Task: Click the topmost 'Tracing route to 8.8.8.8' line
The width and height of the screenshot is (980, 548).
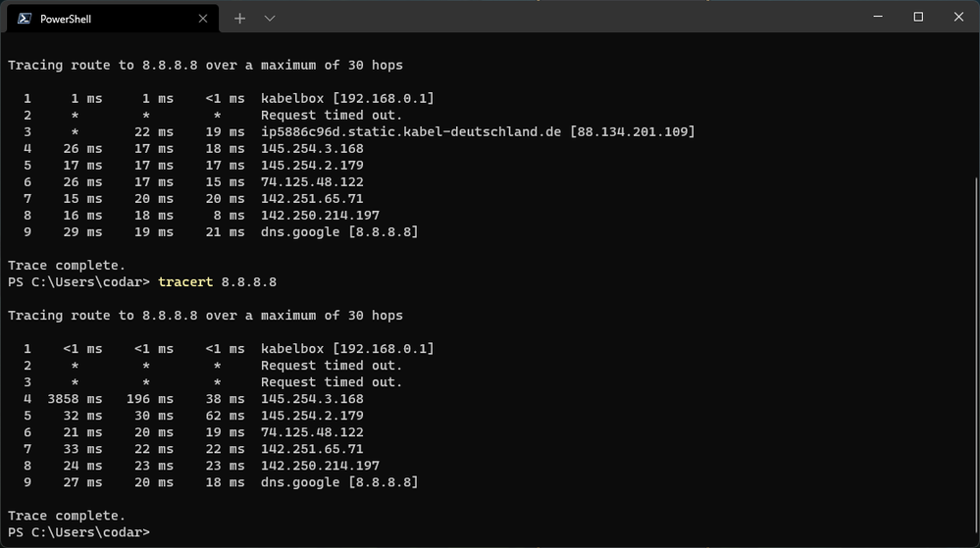Action: click(x=205, y=65)
